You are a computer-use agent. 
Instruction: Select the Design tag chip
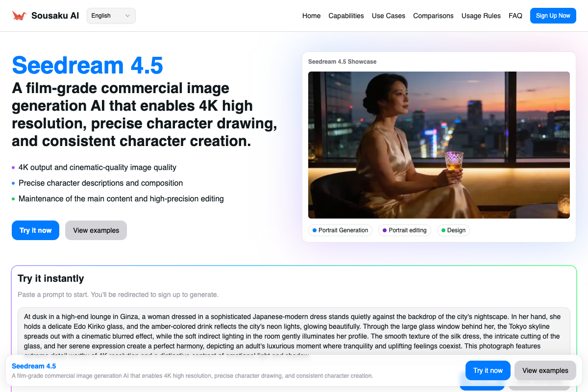tap(453, 230)
